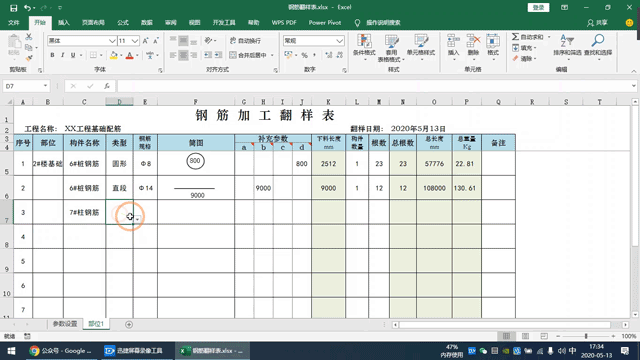The image size is (640, 360).
Task: Undo the last action
Action: (27, 8)
